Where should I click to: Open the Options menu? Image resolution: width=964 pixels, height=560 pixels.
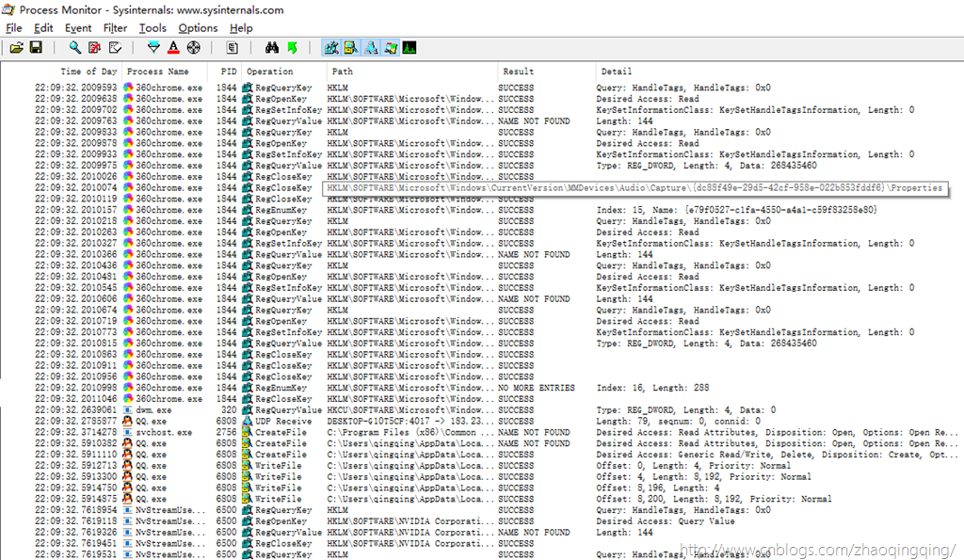pyautogui.click(x=198, y=27)
